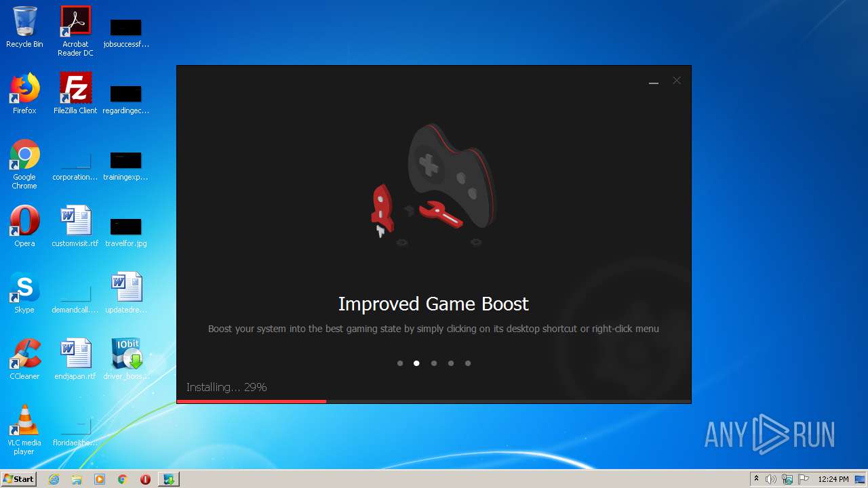
Task: Open Google Chrome desktop shortcut
Action: (x=24, y=164)
